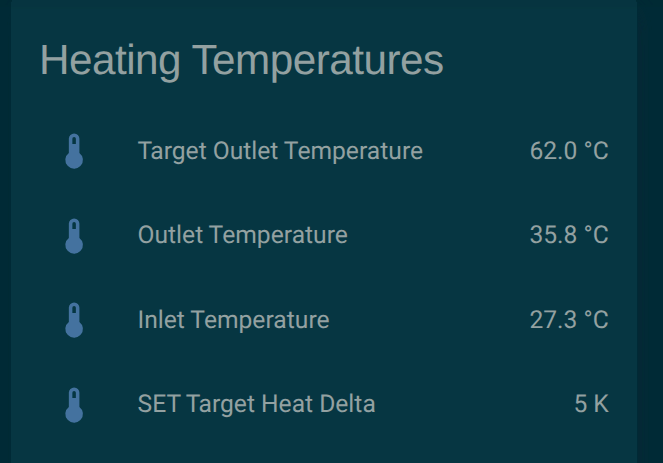Open the Outlet Temperature entity label
Image resolution: width=663 pixels, height=463 pixels.
coord(243,236)
